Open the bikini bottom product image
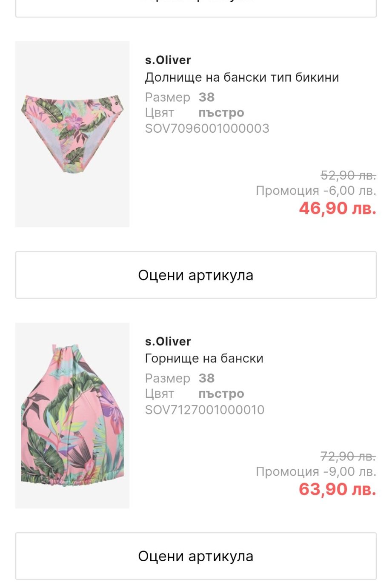Screen dimensions: 392x588 tap(72, 134)
